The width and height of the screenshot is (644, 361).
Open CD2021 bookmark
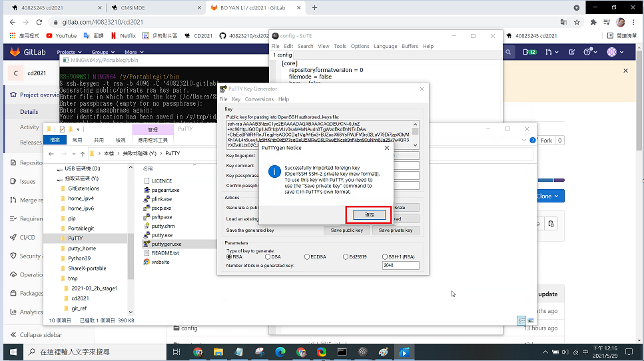coord(198,36)
